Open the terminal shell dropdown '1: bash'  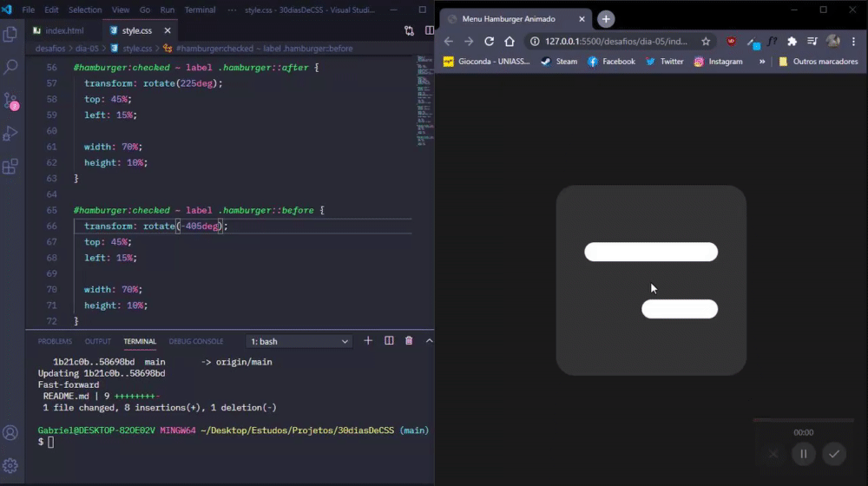(x=299, y=342)
